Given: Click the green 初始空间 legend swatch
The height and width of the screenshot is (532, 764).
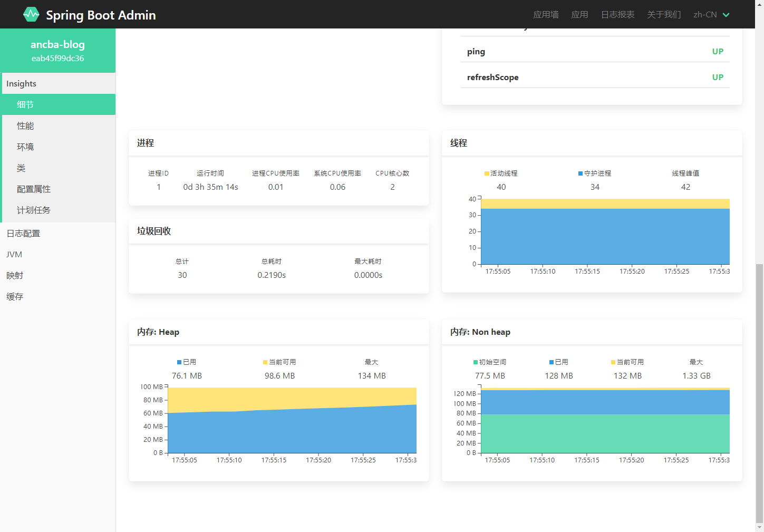Looking at the screenshot, I should click(476, 362).
